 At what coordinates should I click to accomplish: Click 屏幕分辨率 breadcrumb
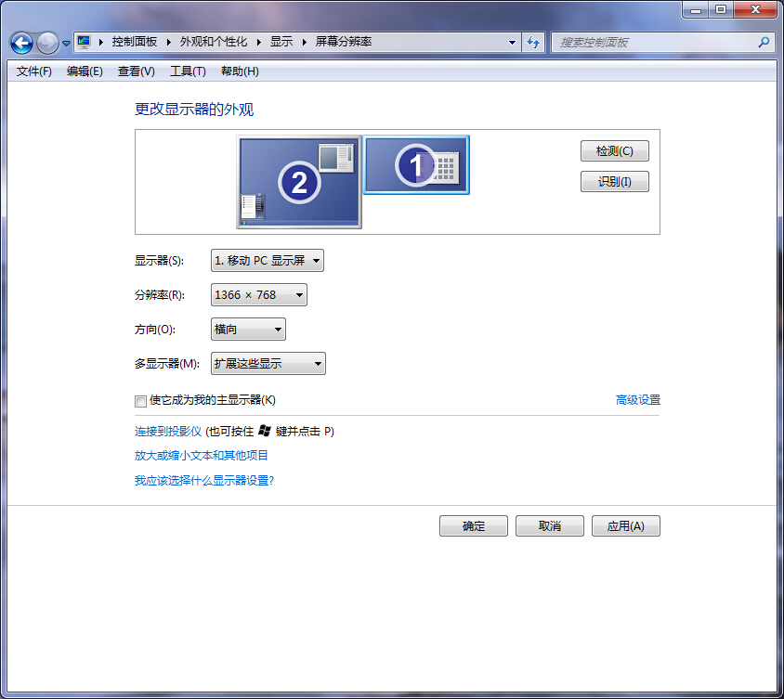(x=344, y=42)
